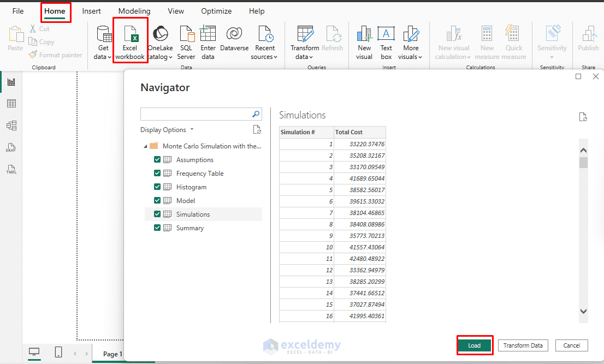Click the Cut scissors icon
604x364 pixels.
[33, 28]
